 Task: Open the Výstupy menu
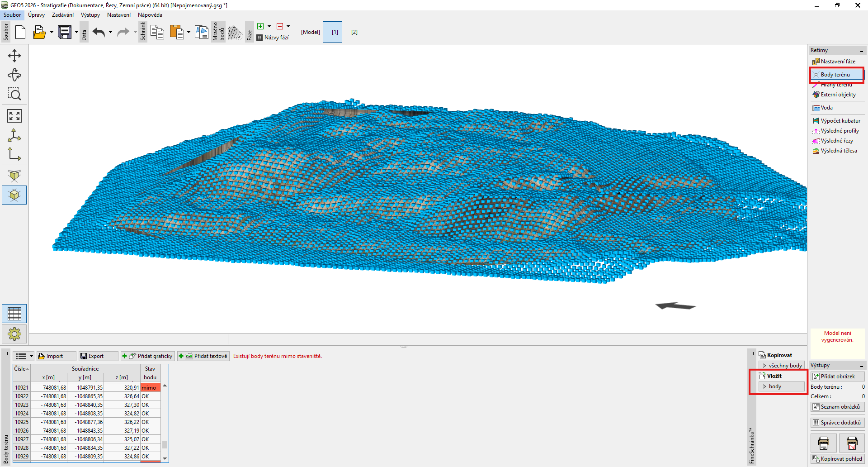tap(90, 15)
